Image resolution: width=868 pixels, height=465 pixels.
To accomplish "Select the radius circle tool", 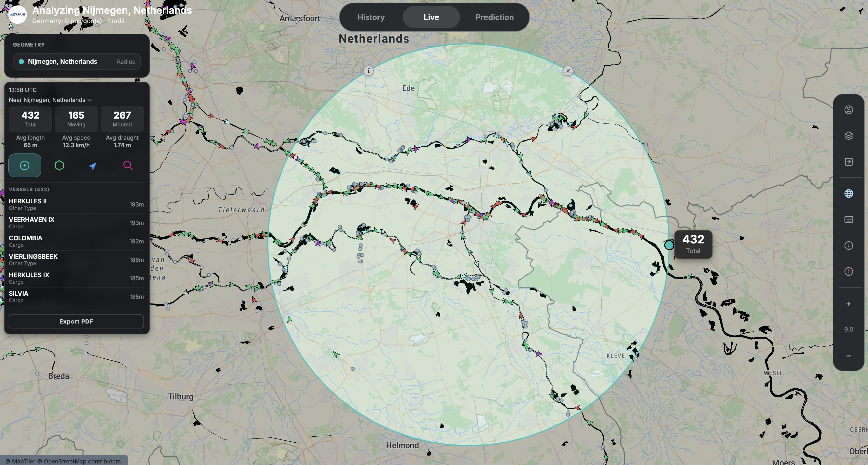I will (25, 165).
